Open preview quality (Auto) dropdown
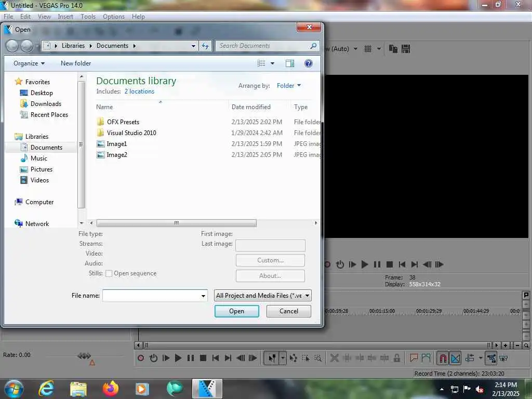 355,49
